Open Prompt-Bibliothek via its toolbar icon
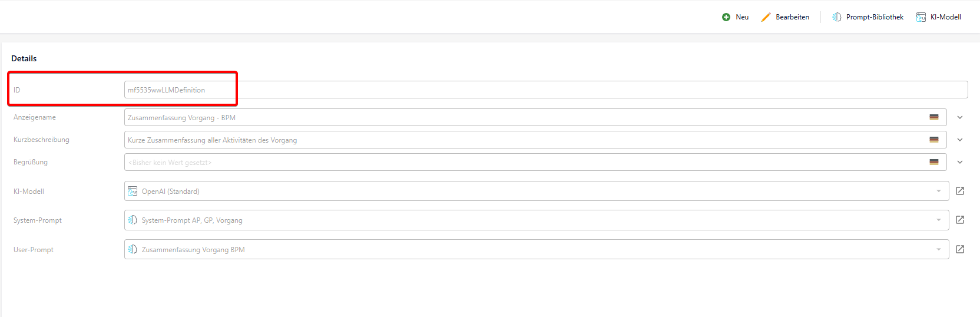 836,17
